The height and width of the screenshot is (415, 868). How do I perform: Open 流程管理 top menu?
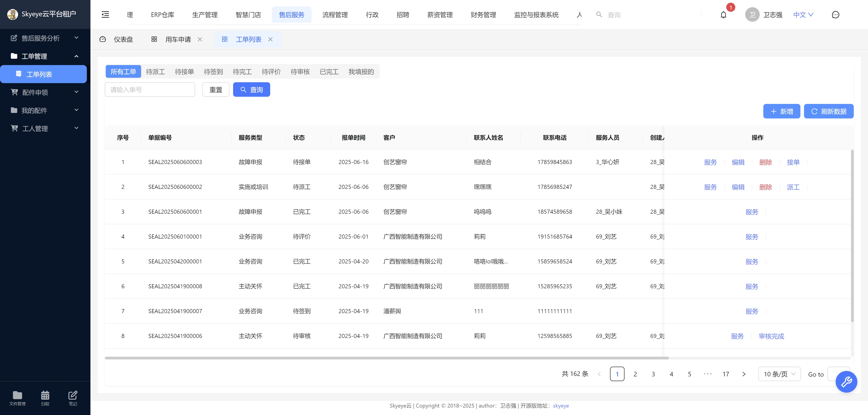point(335,15)
